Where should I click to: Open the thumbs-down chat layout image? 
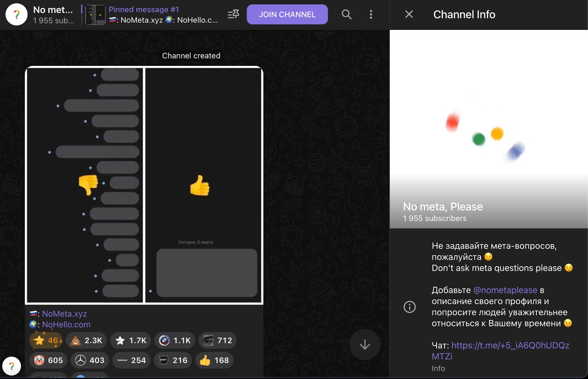coord(85,185)
